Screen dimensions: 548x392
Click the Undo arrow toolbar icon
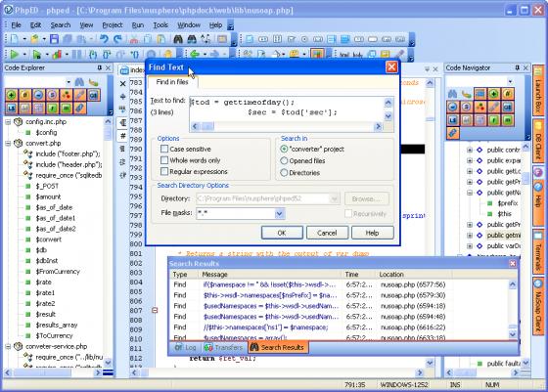click(x=104, y=39)
